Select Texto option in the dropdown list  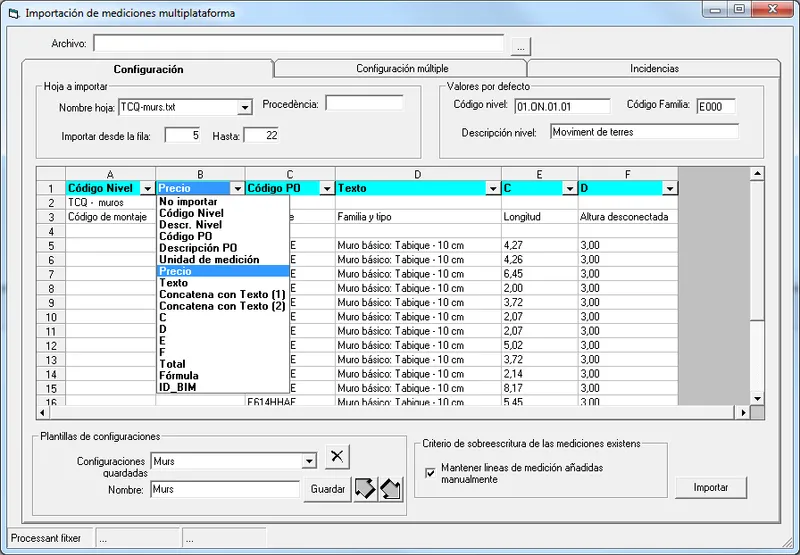point(223,283)
